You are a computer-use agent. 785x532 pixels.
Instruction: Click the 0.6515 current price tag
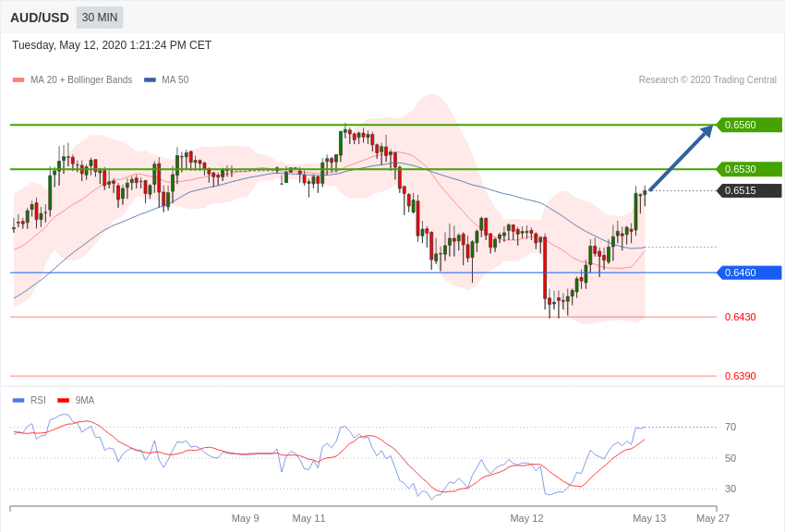[749, 190]
